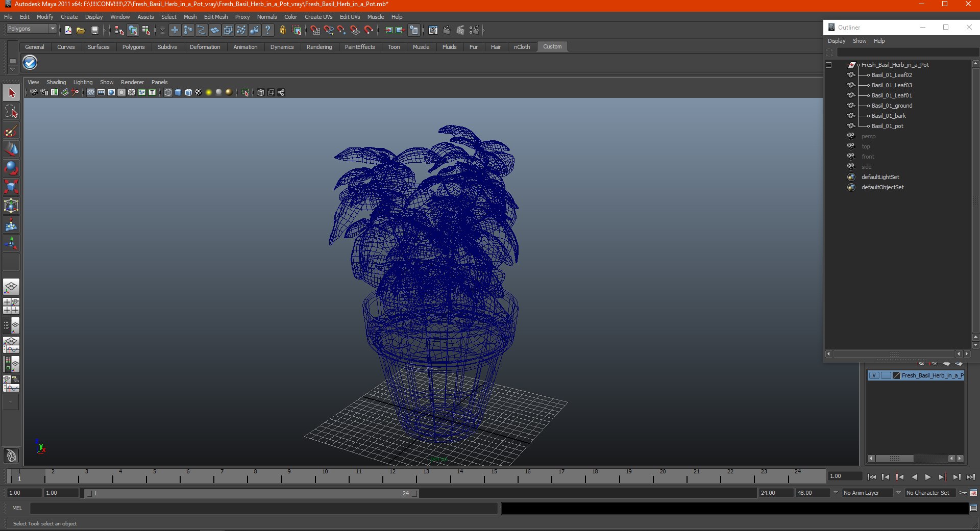Viewport: 980px width, 531px height.
Task: Render current frame
Action: point(447,31)
